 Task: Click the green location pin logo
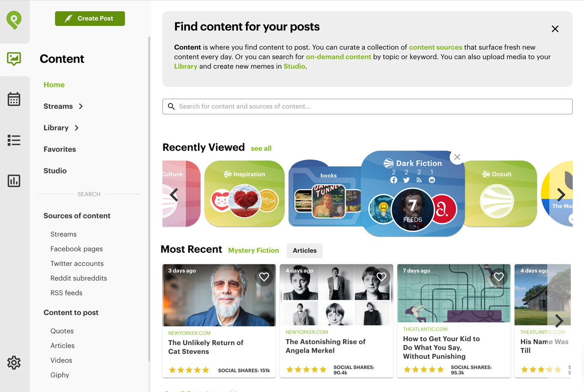(14, 20)
